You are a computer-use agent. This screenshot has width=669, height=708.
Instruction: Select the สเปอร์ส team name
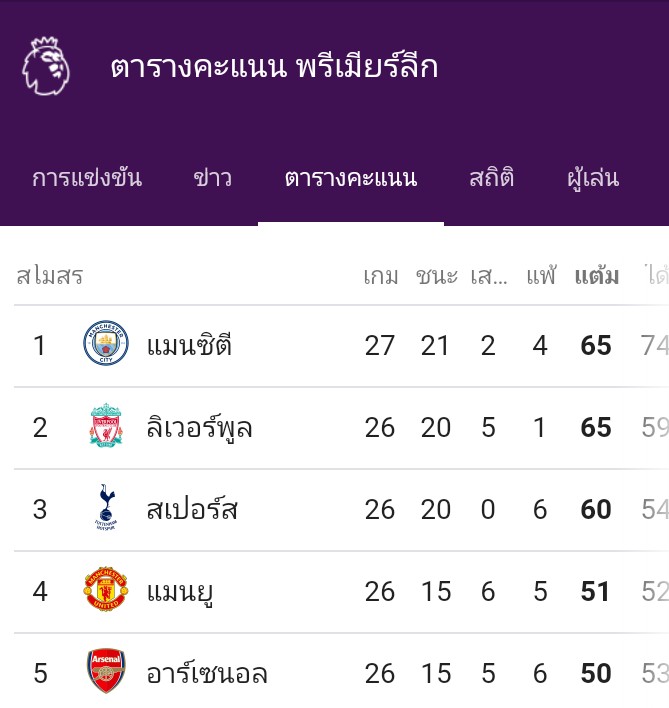pos(192,508)
